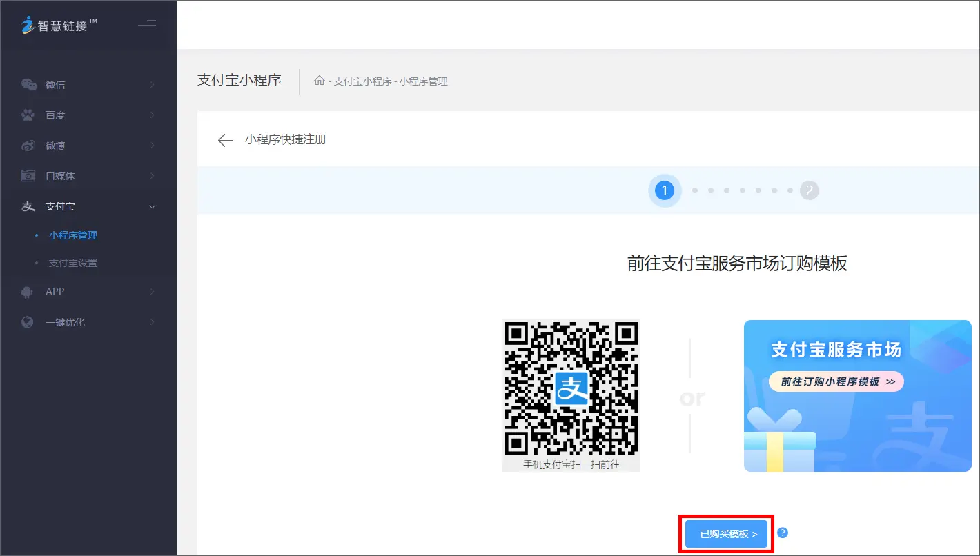980x556 pixels.
Task: Click the Baidu paw icon
Action: (x=28, y=115)
